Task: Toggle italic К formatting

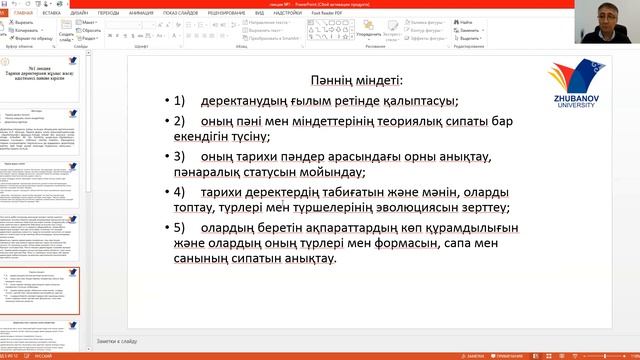Action: 118,36
